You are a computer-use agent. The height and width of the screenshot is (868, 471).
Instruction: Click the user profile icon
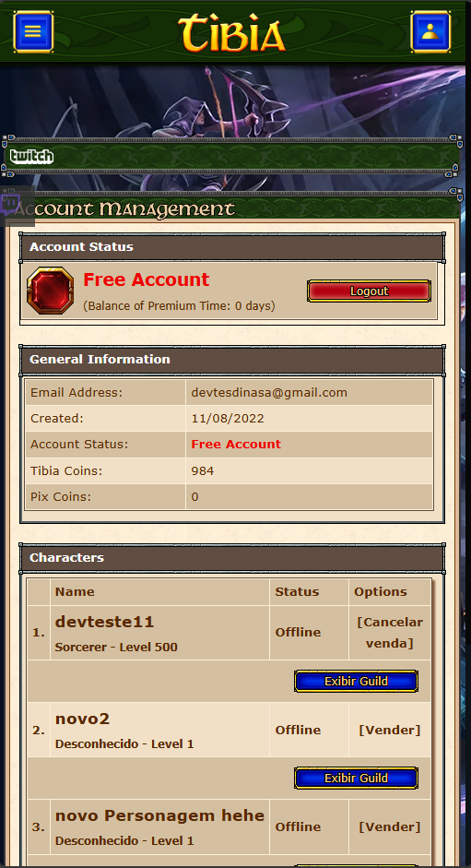tap(430, 32)
